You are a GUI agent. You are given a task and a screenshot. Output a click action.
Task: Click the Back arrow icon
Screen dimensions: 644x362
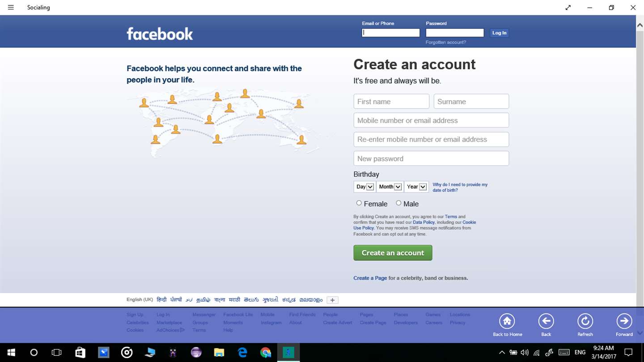point(546,321)
